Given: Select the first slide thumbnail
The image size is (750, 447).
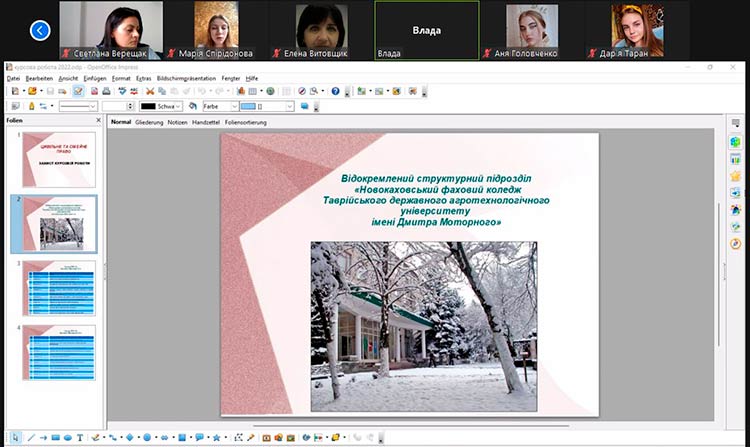Looking at the screenshot, I should click(x=59, y=160).
